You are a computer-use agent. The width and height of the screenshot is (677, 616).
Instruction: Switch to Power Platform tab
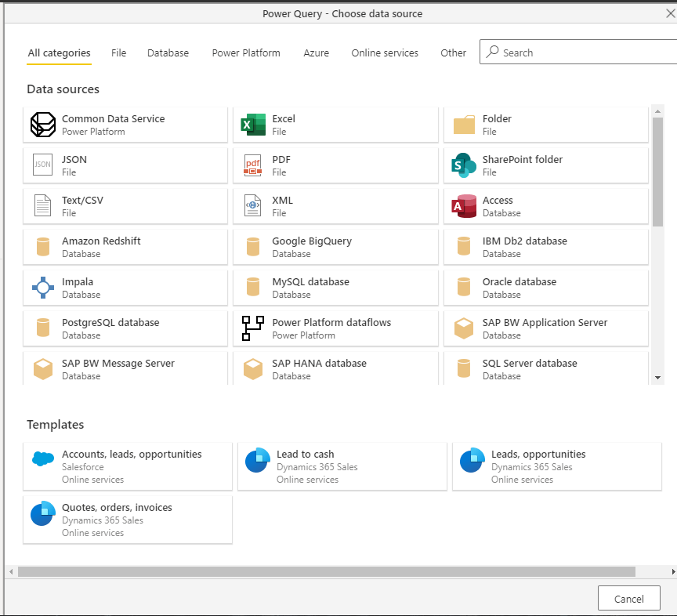(246, 53)
